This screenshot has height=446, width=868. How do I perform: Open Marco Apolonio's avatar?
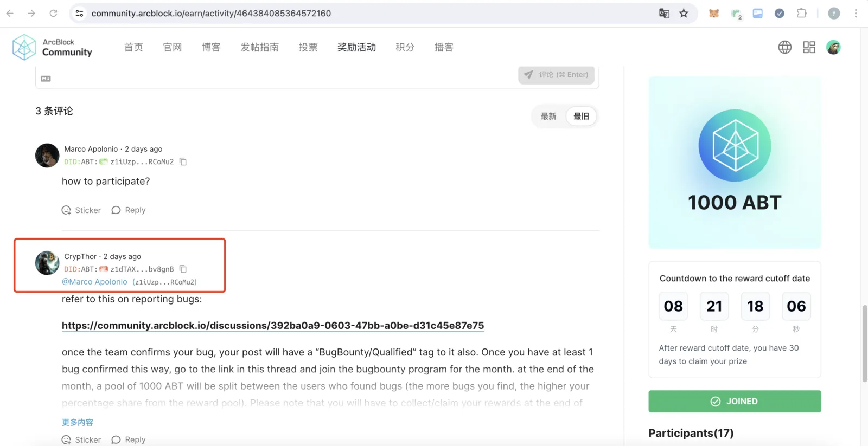pos(47,156)
